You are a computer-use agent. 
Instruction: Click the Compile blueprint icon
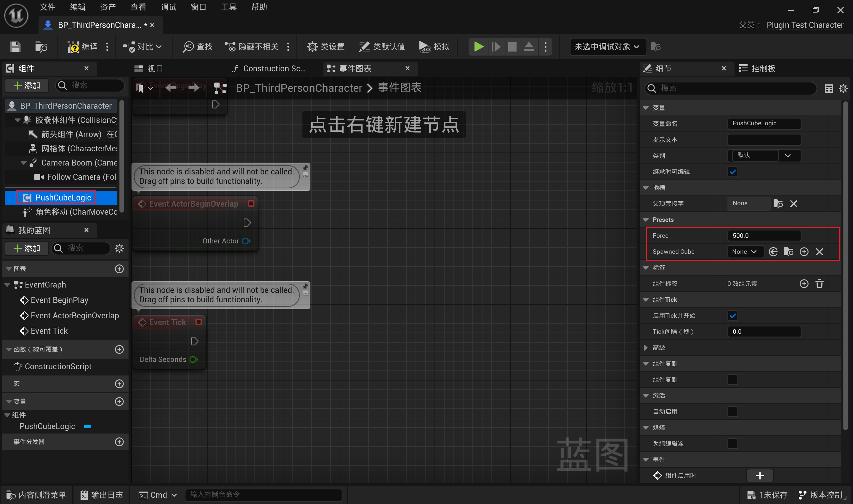click(73, 46)
